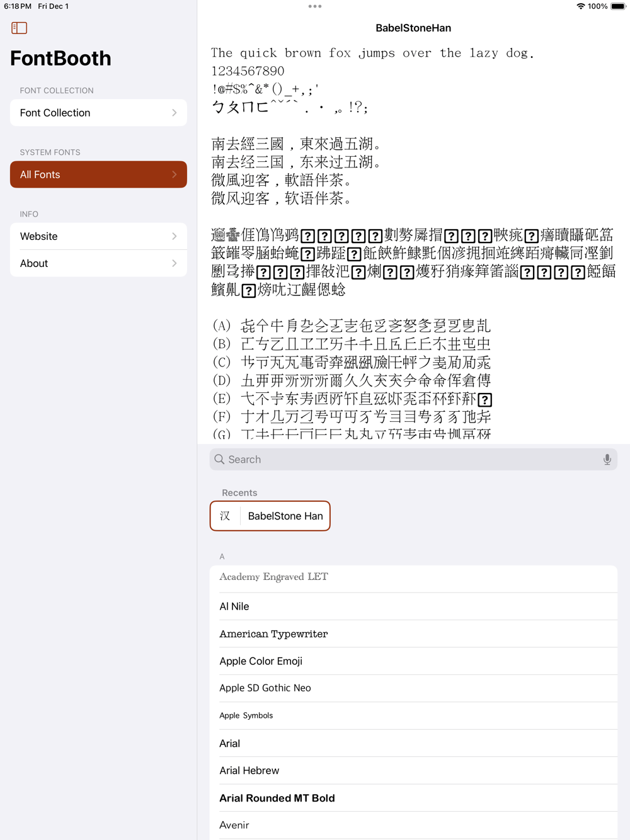
Task: Tap the Fri Dec 1 date
Action: pos(54,6)
